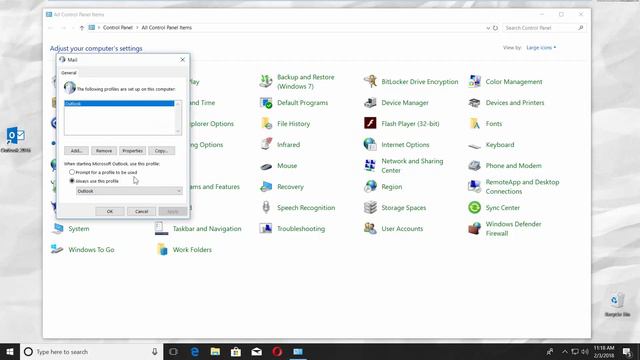
Task: Expand the address bar history dropdown
Action: [x=488, y=28]
